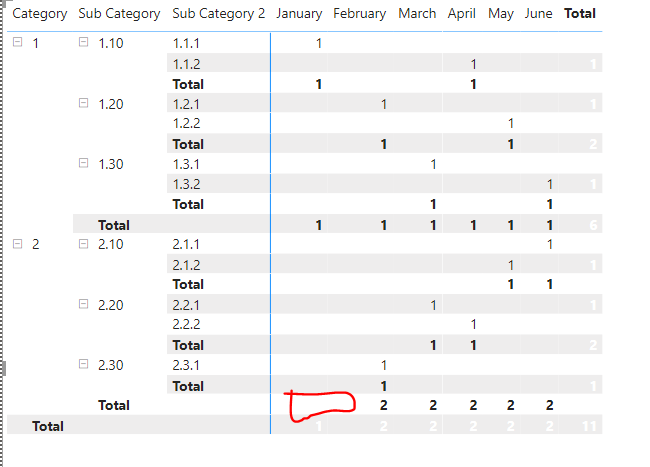
Task: Click May value in row 2.1.2
Action: (x=510, y=265)
